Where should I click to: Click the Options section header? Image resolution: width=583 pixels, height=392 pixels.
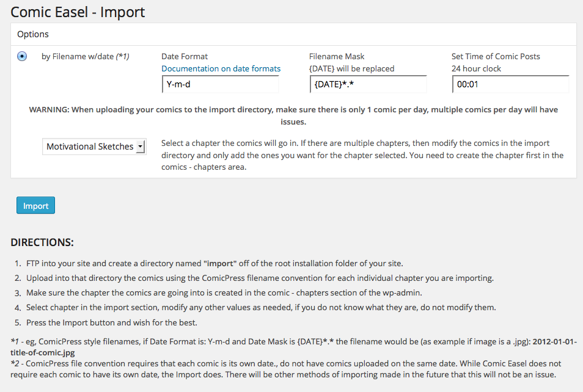coord(33,34)
